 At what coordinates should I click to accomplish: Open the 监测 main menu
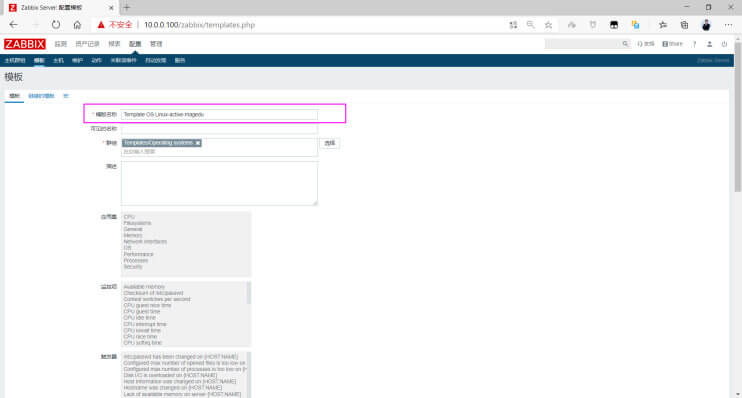(x=61, y=44)
